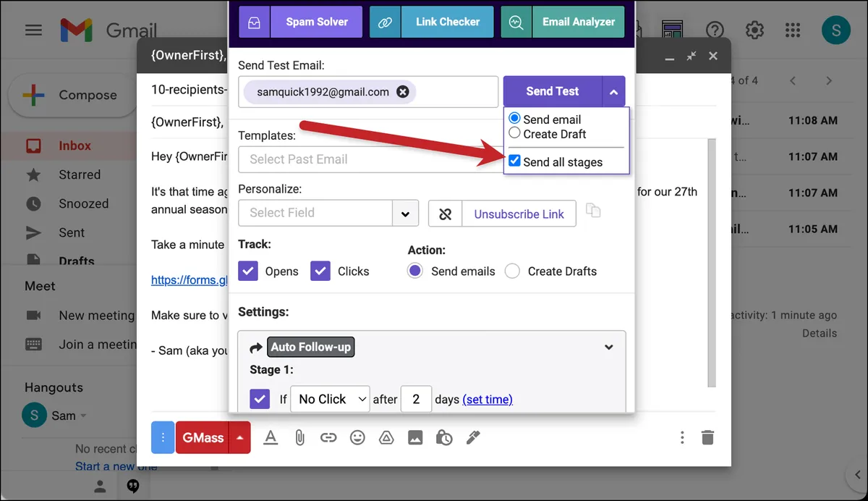This screenshot has width=868, height=501.
Task: Discard draft with the trash icon
Action: (707, 437)
